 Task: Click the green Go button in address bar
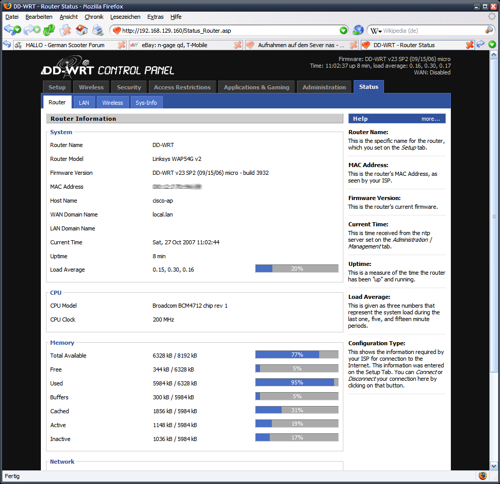(x=343, y=31)
